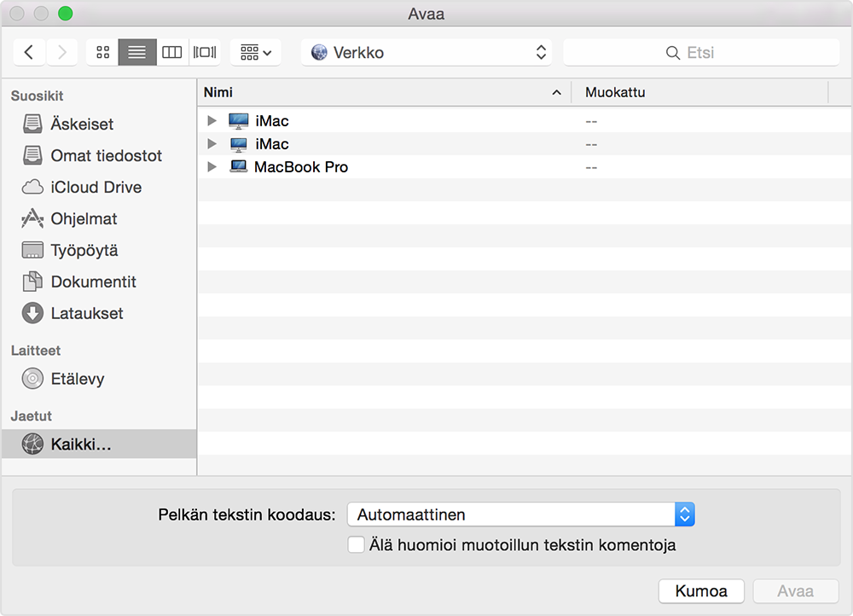This screenshot has height=616, width=853.
Task: Click the Työpöytä desktop icon
Action: [x=32, y=250]
